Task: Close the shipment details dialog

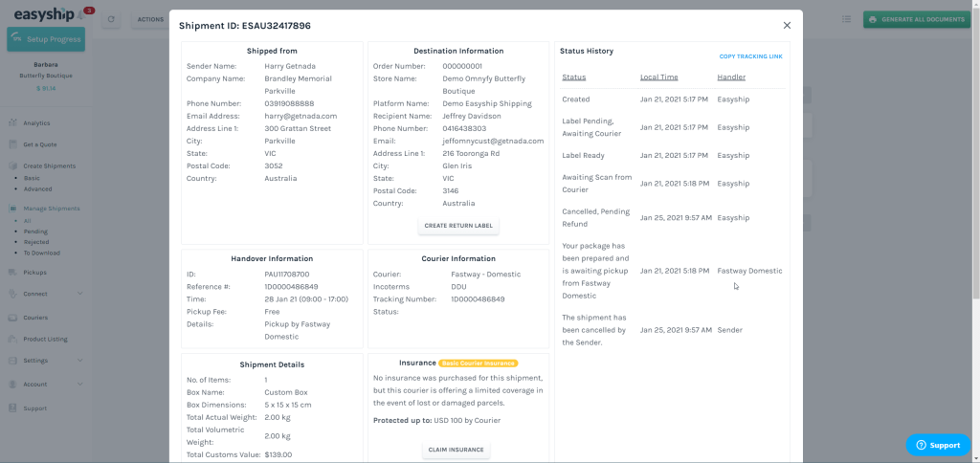Action: [787, 25]
